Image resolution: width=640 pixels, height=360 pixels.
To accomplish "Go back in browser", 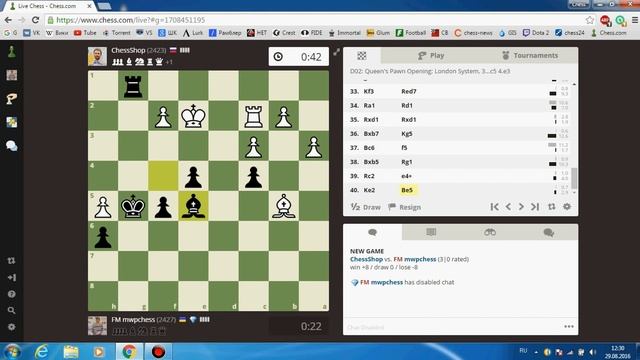I will pos(8,20).
